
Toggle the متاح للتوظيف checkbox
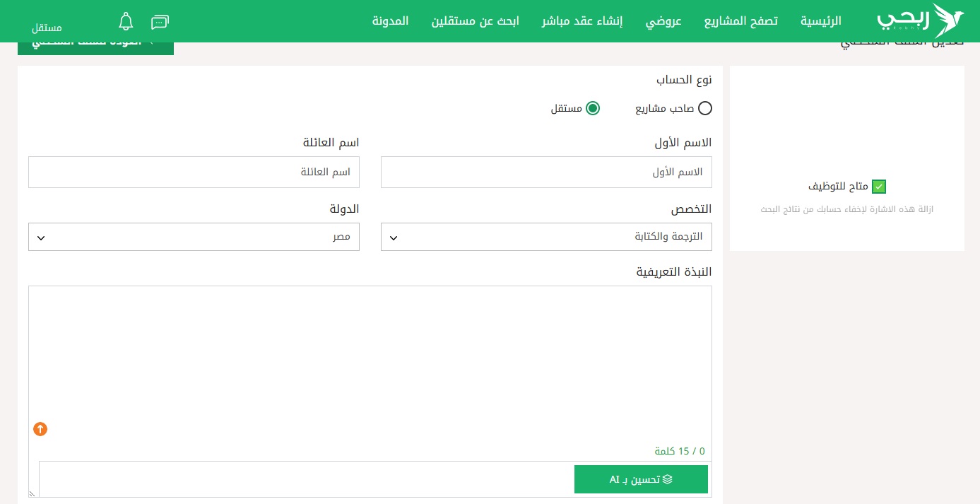(878, 187)
